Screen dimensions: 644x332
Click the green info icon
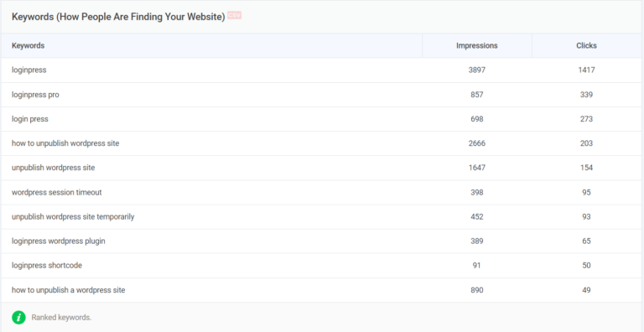tap(18, 317)
